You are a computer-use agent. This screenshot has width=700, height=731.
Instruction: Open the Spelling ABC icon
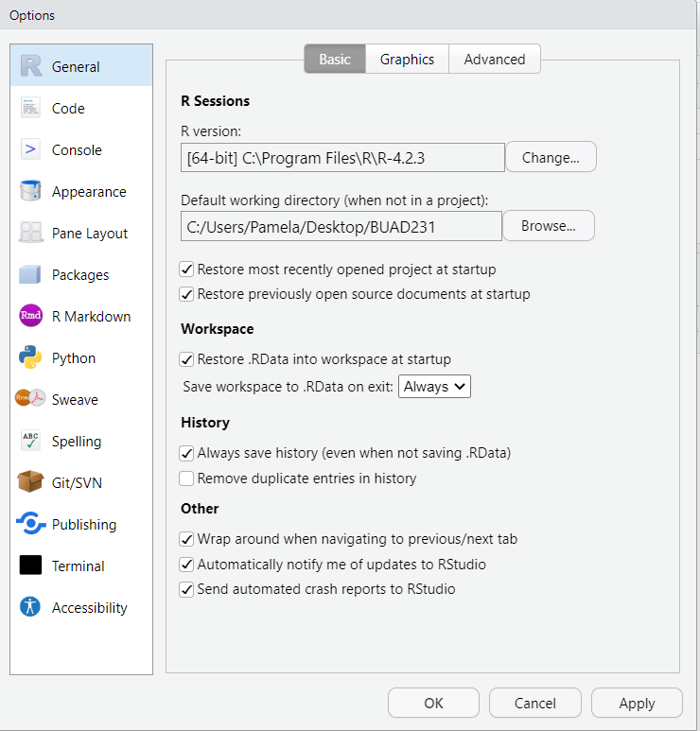31,440
